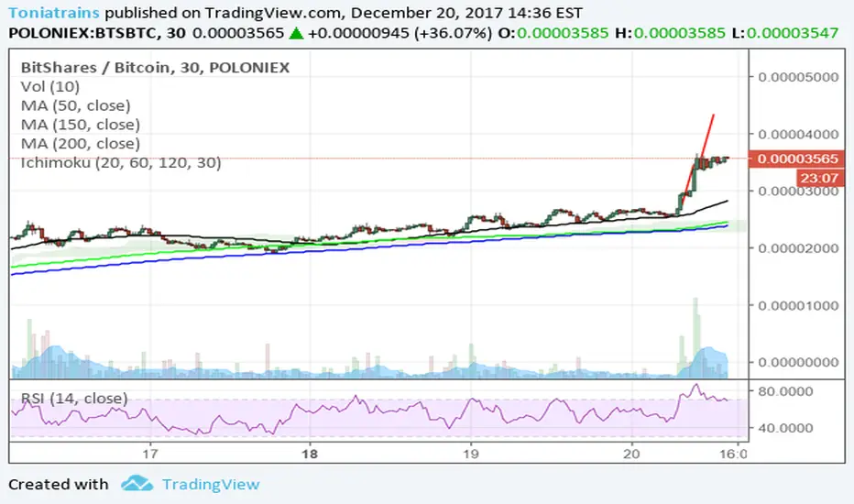Click the MA (150, close) indicator label

pyautogui.click(x=80, y=125)
